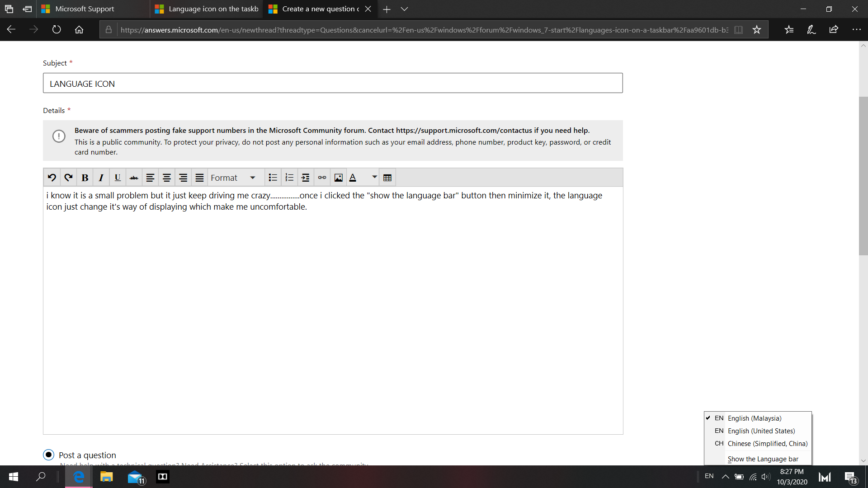Click the insert hyperlink icon
This screenshot has height=488, width=868.
[322, 178]
